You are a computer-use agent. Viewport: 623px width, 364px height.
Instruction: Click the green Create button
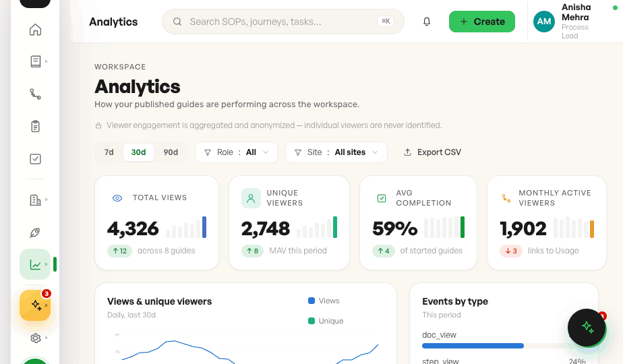click(482, 22)
